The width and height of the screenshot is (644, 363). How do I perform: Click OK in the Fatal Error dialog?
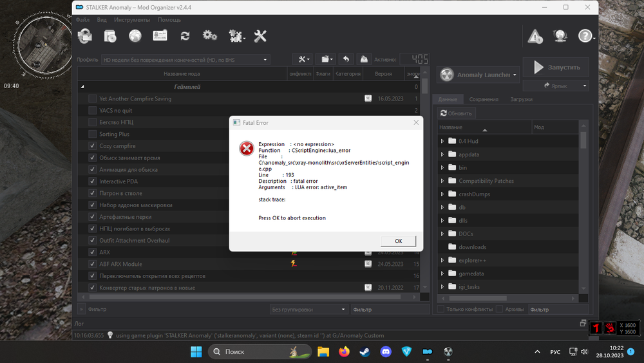tap(398, 241)
